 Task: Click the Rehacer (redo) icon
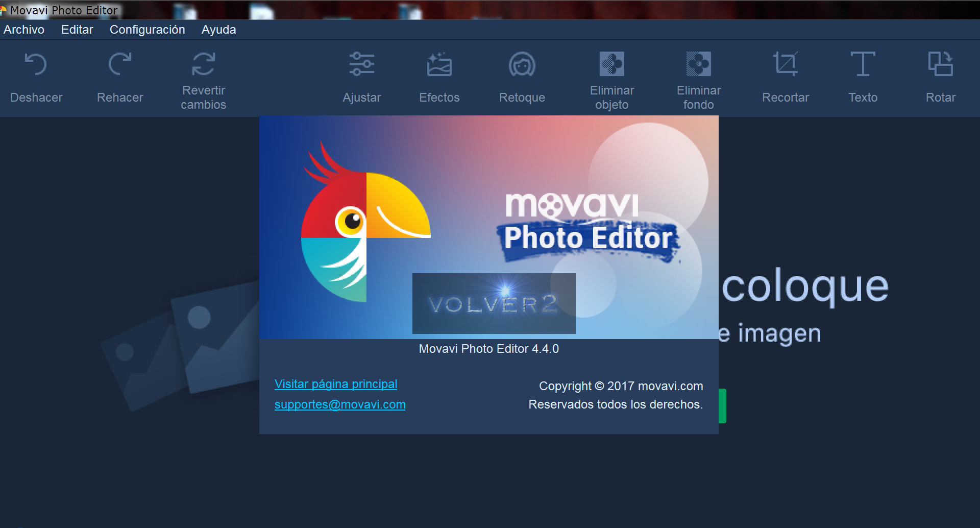120,64
